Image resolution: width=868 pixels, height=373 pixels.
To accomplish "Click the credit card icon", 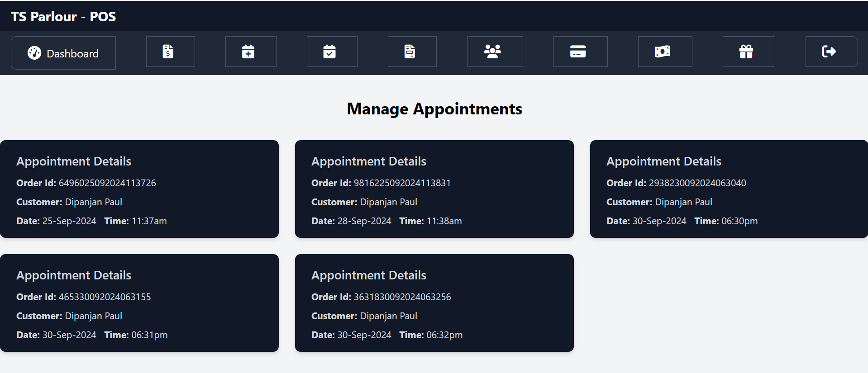I will coord(578,52).
